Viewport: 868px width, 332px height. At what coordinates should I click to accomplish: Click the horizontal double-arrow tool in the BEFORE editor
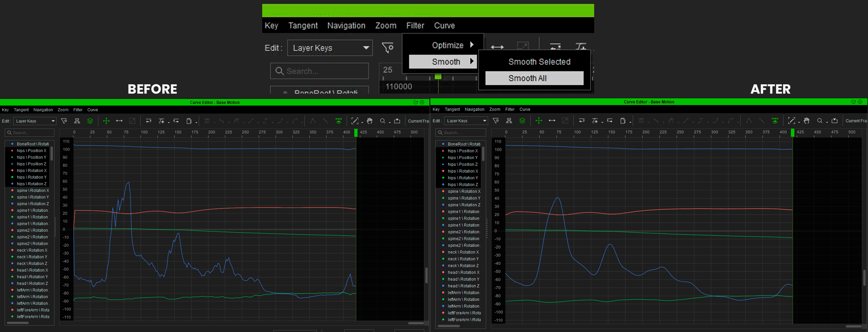119,121
